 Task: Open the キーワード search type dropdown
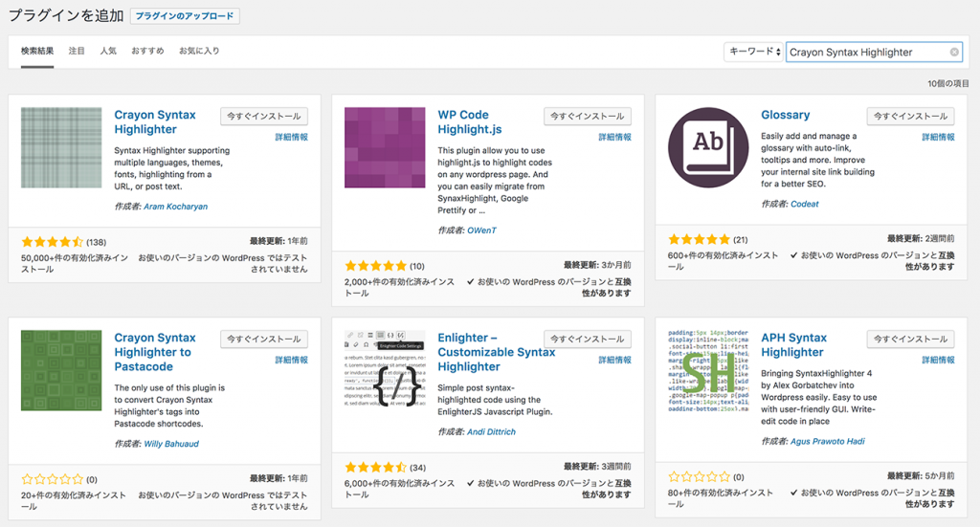pos(754,52)
